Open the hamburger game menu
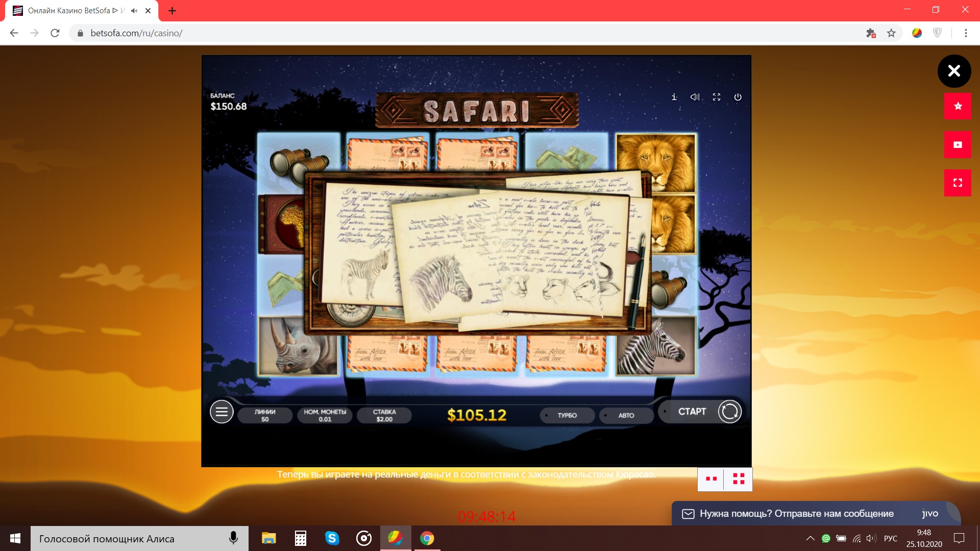Screen dimensions: 980x551 [x=222, y=412]
